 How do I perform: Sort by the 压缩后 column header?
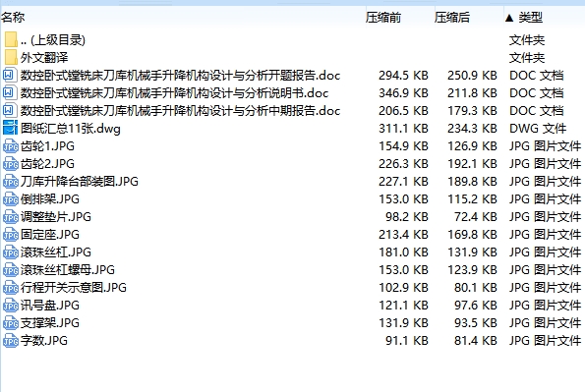click(x=452, y=17)
